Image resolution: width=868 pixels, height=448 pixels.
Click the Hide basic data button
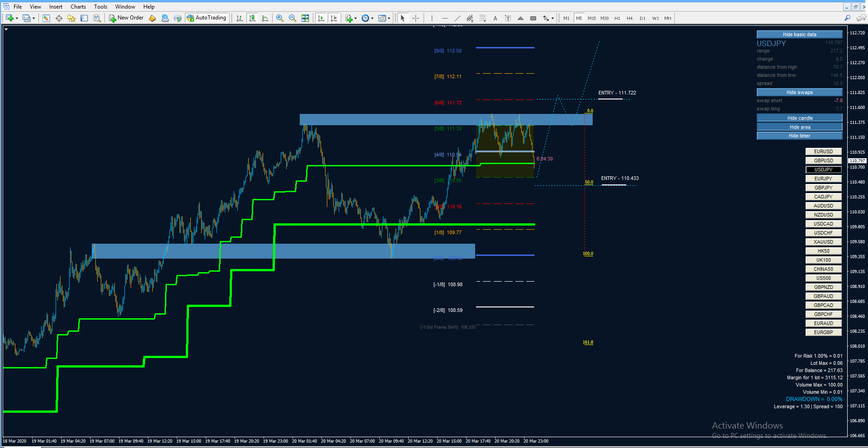[x=799, y=34]
